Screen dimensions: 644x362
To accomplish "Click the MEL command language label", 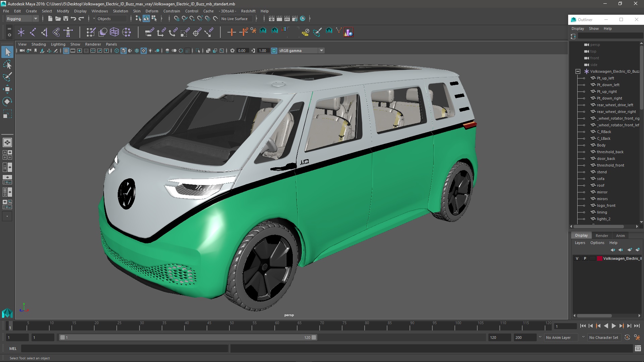I will pyautogui.click(x=13, y=349).
